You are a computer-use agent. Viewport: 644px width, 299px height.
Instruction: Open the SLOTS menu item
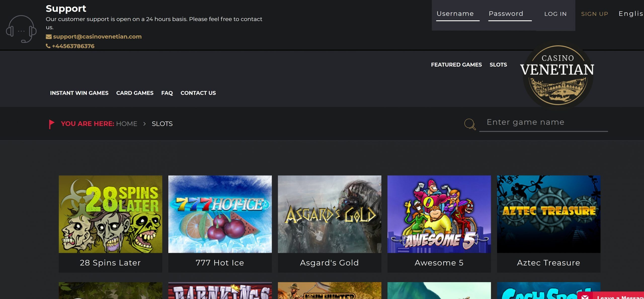[498, 65]
